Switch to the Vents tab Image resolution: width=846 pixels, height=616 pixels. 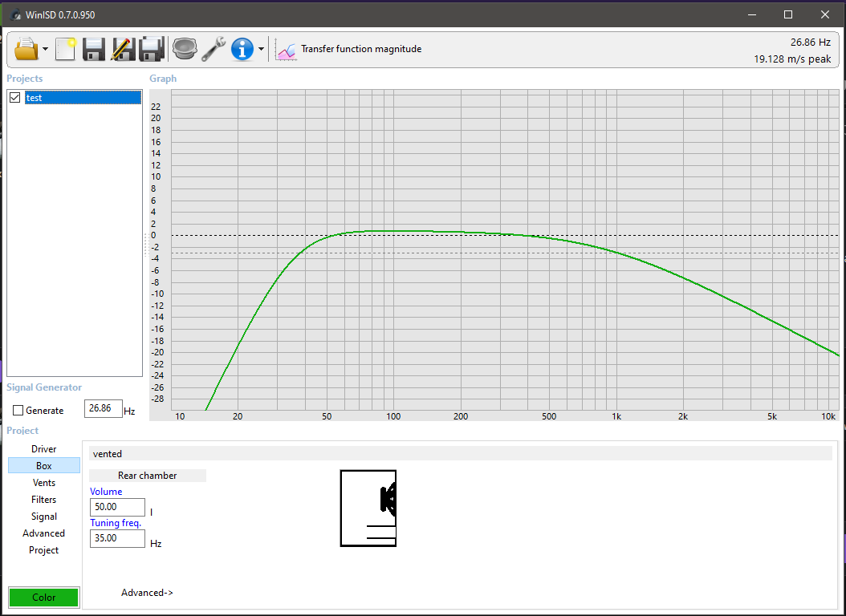[x=43, y=483]
